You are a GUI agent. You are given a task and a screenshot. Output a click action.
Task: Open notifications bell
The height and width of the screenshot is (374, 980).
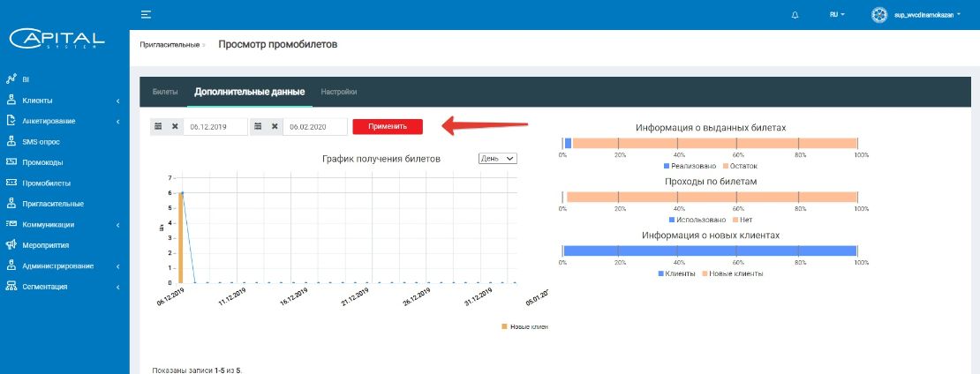[x=795, y=15]
